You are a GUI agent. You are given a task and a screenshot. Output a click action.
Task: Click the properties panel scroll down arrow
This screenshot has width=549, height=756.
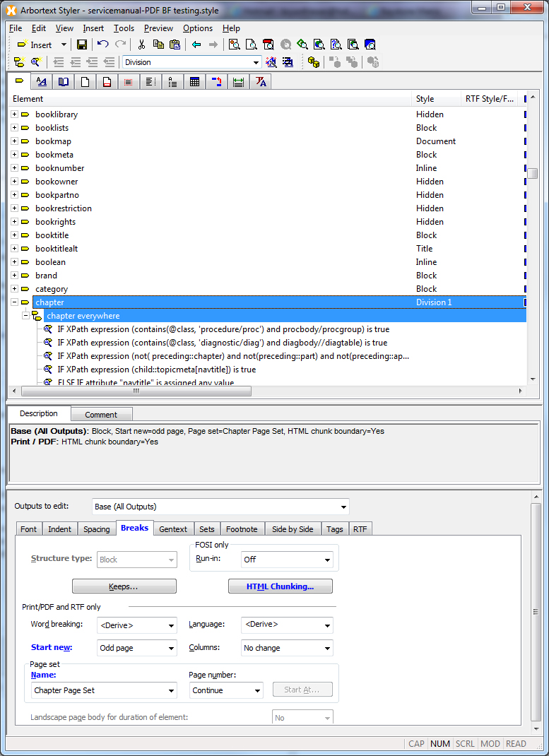click(535, 728)
